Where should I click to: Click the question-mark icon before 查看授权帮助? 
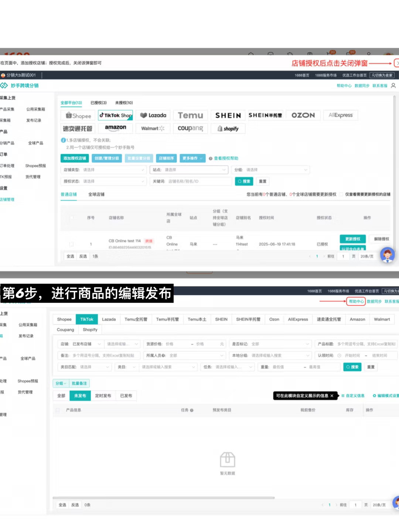coord(211,158)
